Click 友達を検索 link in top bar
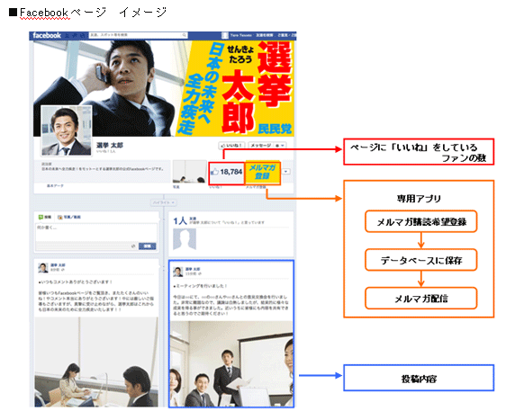 [265, 35]
